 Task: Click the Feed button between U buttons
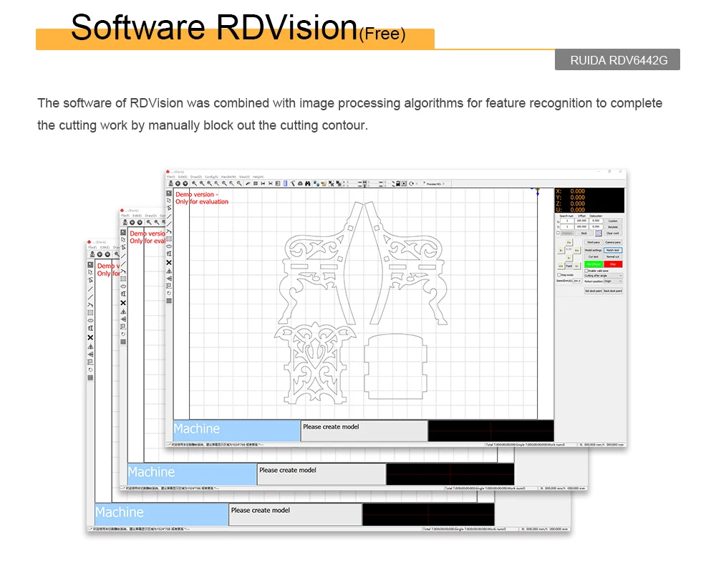(569, 266)
